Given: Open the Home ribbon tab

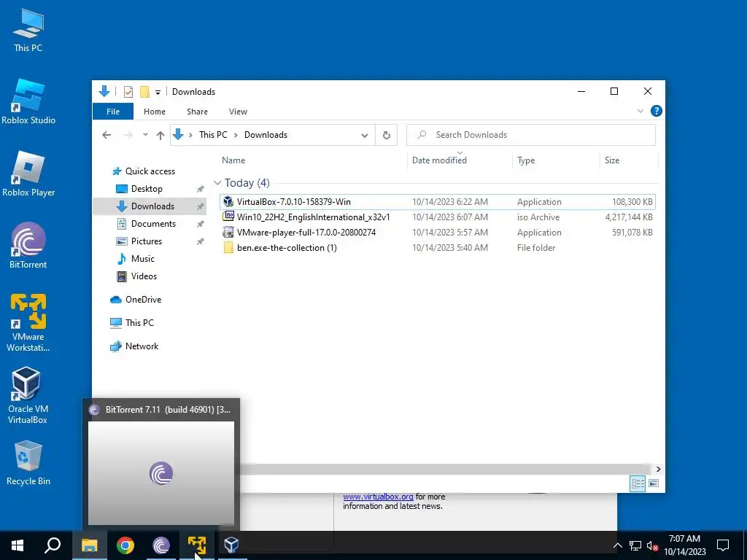Looking at the screenshot, I should click(155, 112).
